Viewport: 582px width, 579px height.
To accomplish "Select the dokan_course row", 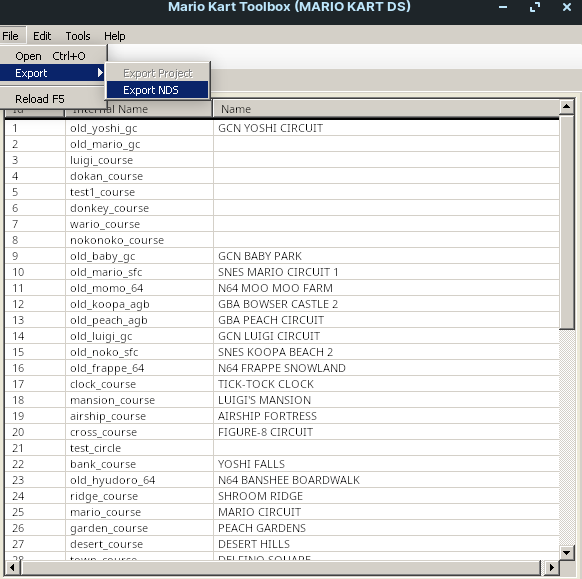I will tap(282, 176).
